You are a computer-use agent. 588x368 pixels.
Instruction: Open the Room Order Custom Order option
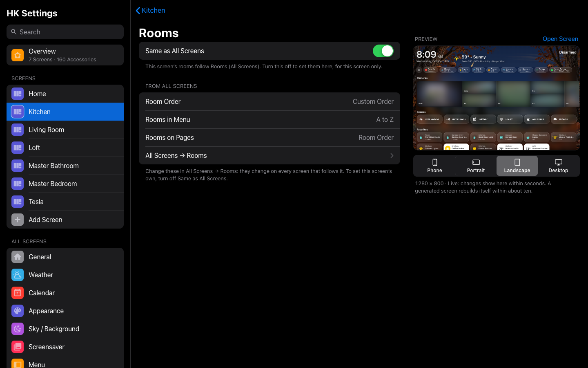click(x=269, y=101)
